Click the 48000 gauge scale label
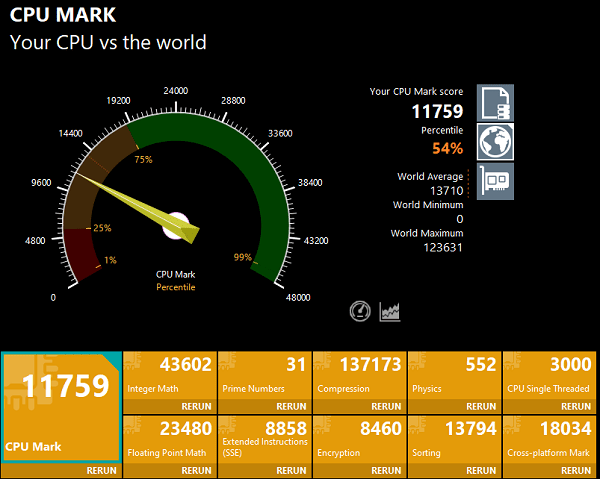The width and height of the screenshot is (600, 479). 298,298
